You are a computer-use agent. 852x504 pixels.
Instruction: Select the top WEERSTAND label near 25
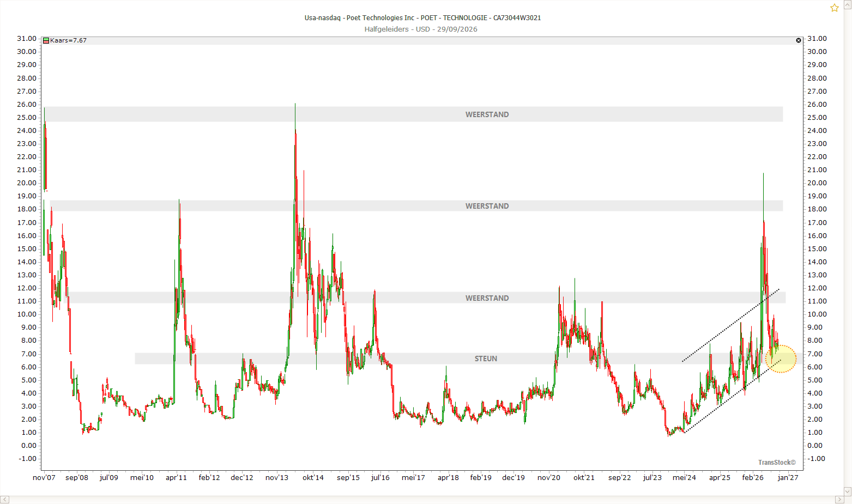coord(487,114)
